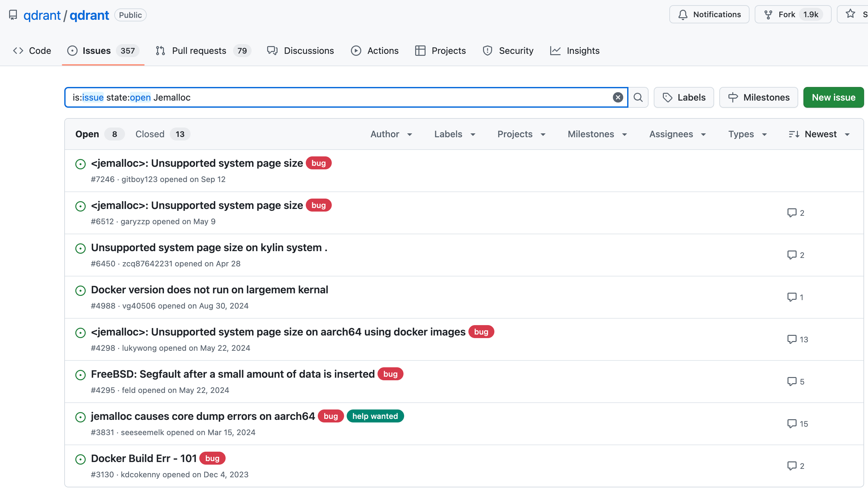Screen dimensions: 868x488
Task: Click inside the issue search field
Action: [x=371, y=97]
